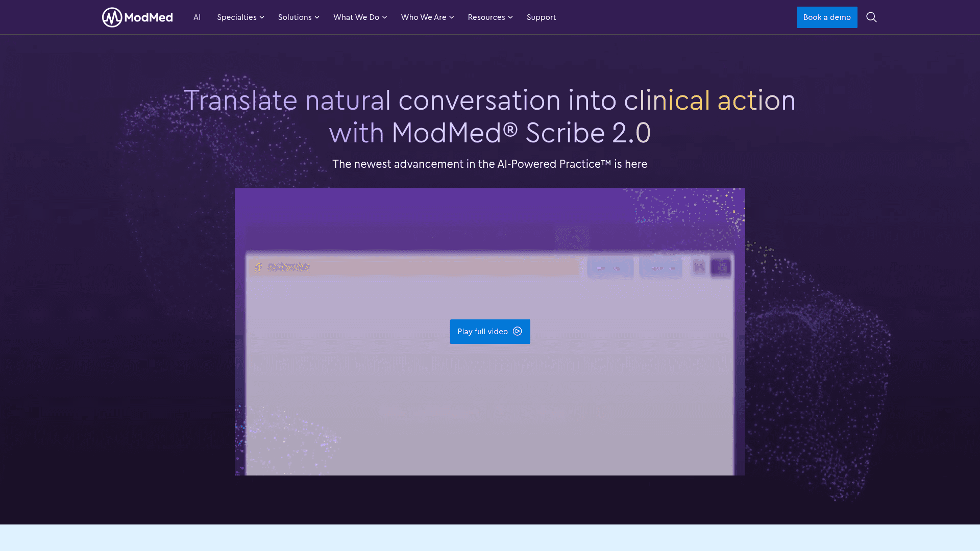980x551 pixels.
Task: Expand the Solutions dropdown chevron
Action: [316, 17]
